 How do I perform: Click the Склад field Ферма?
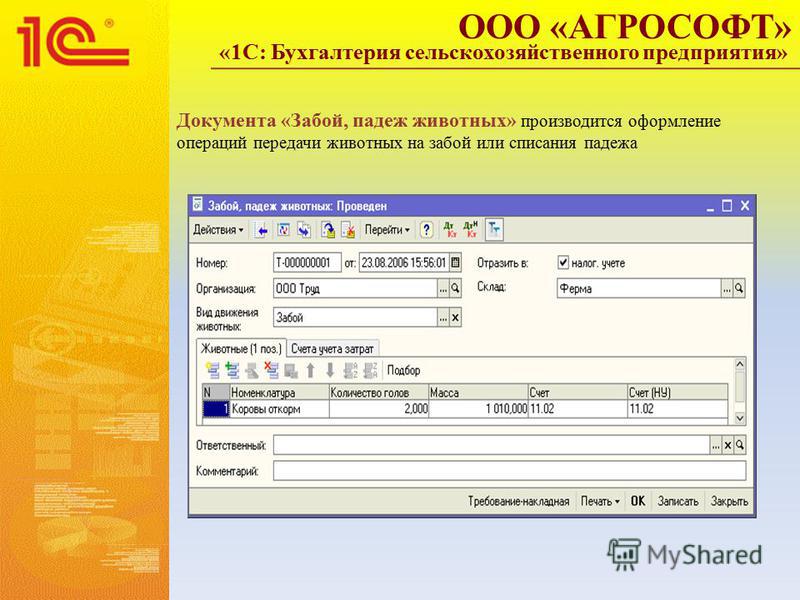pos(639,289)
